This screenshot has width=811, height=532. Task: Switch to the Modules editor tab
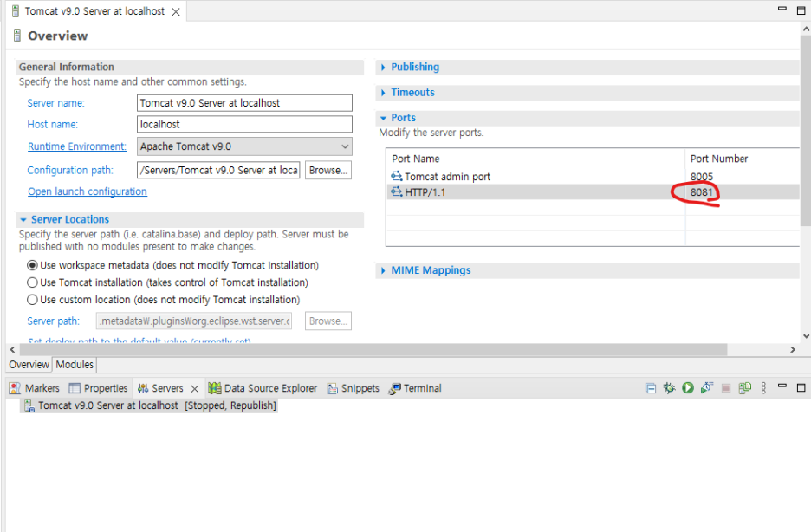(75, 365)
